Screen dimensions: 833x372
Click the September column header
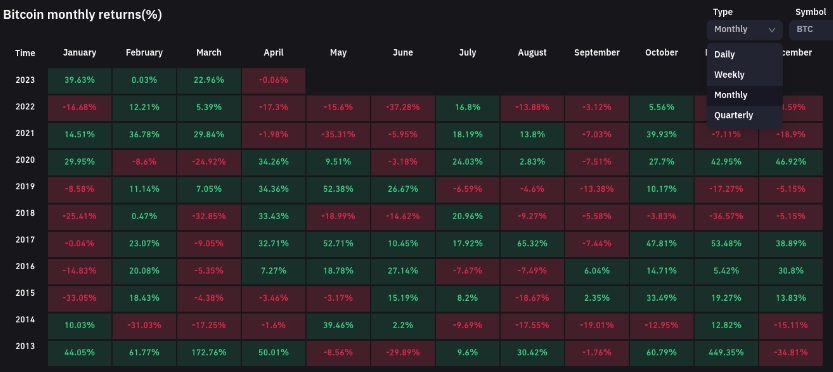coord(597,53)
